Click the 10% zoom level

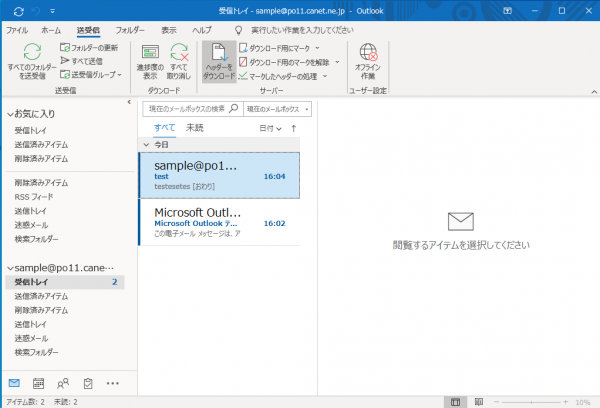[582, 402]
